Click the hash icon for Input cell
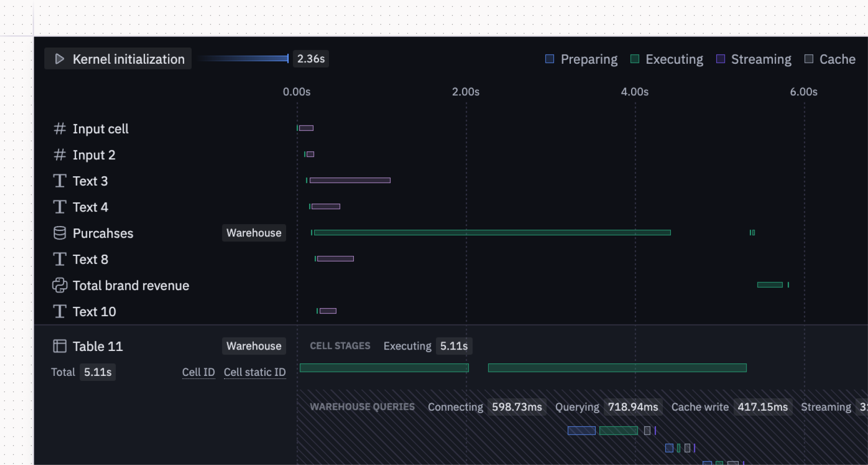This screenshot has height=465, width=868. click(59, 128)
